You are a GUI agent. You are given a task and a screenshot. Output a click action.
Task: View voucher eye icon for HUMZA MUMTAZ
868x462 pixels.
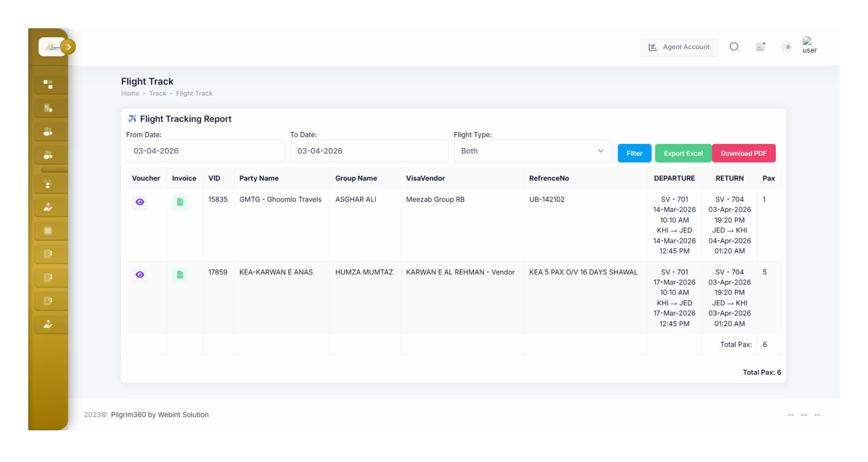pyautogui.click(x=140, y=275)
